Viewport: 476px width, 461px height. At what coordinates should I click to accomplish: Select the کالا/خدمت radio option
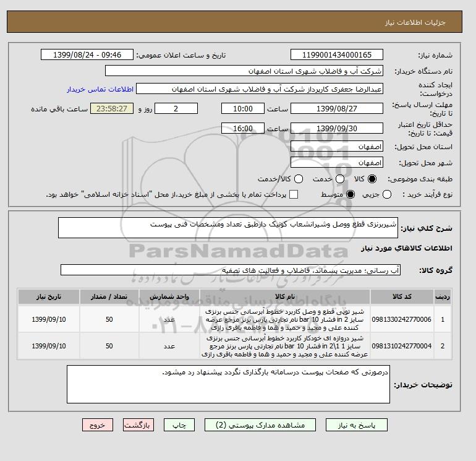[x=299, y=179]
